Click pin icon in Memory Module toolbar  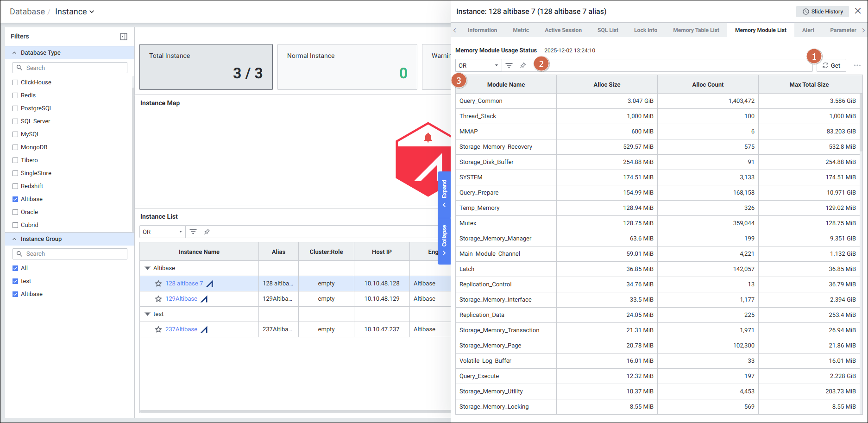pos(523,65)
